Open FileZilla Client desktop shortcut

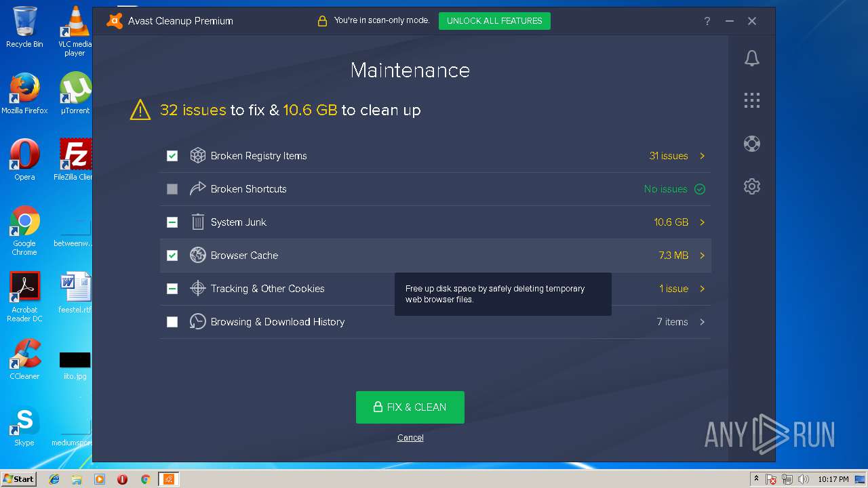pyautogui.click(x=75, y=160)
